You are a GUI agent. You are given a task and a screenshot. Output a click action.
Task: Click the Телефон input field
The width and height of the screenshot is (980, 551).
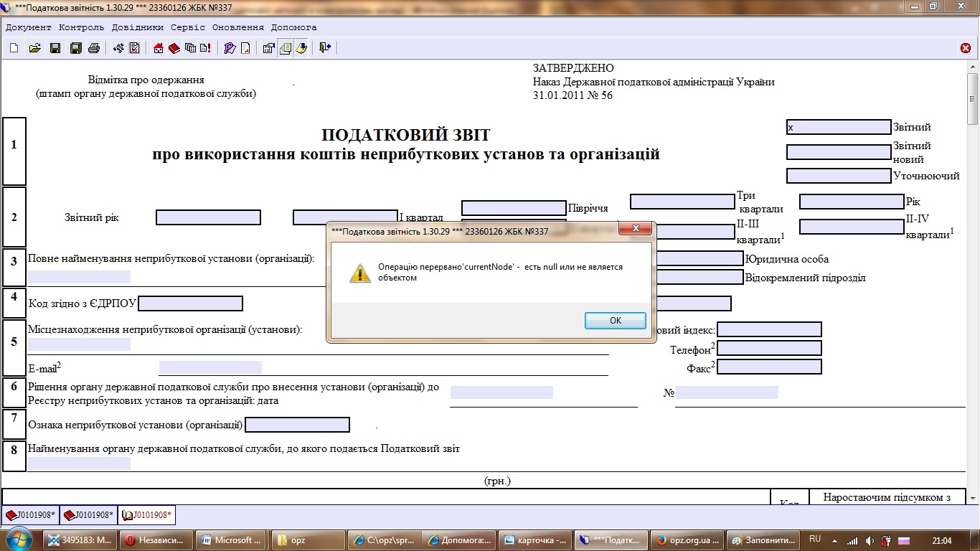769,348
